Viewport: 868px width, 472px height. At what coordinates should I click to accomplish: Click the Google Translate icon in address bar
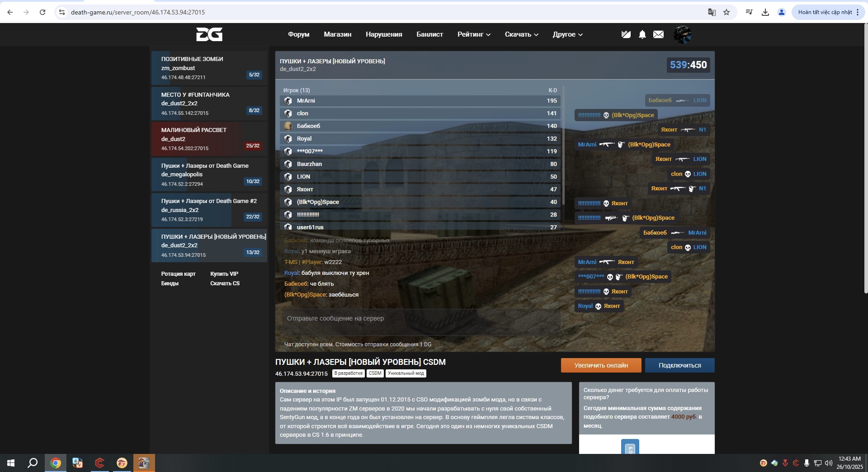point(712,12)
